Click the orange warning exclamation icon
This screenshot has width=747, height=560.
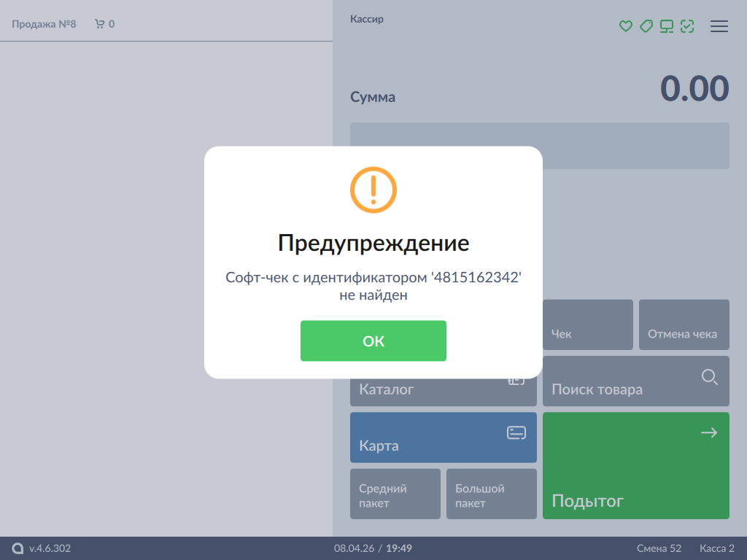point(373,190)
